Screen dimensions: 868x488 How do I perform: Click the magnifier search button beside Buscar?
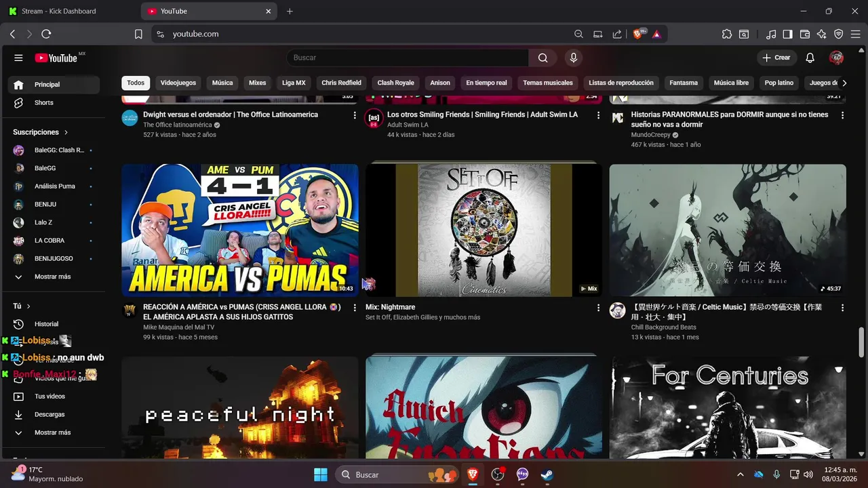(542, 58)
